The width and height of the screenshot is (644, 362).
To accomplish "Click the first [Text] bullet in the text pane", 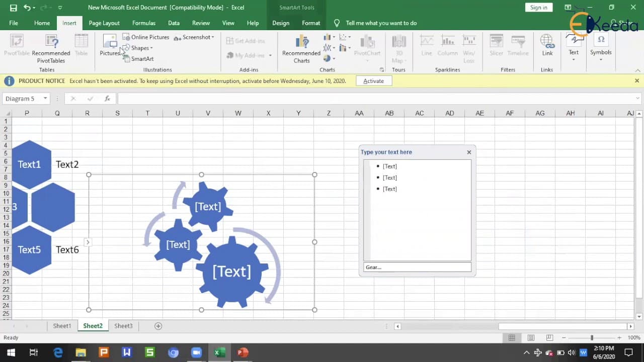I will click(x=389, y=166).
